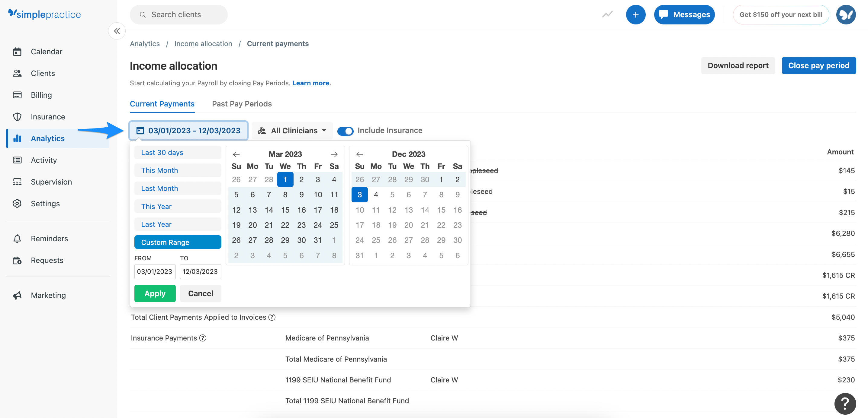Image resolution: width=868 pixels, height=418 pixels.
Task: Select the Current Payments tab
Action: click(x=162, y=104)
